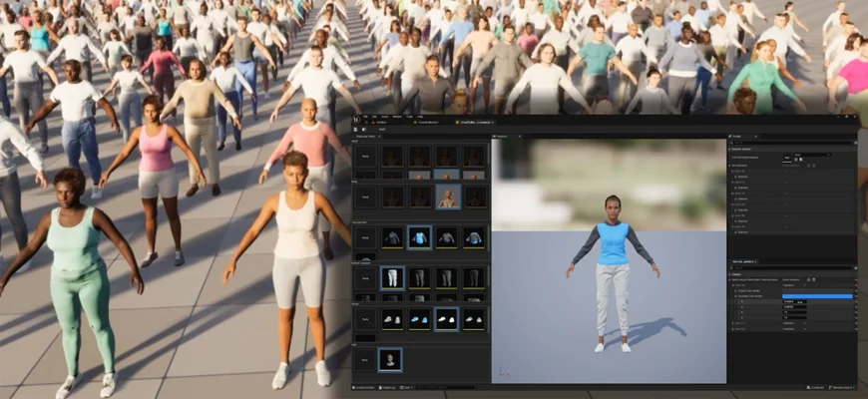Click the Unreal Engine logo icon
868x399 pixels.
(x=357, y=119)
